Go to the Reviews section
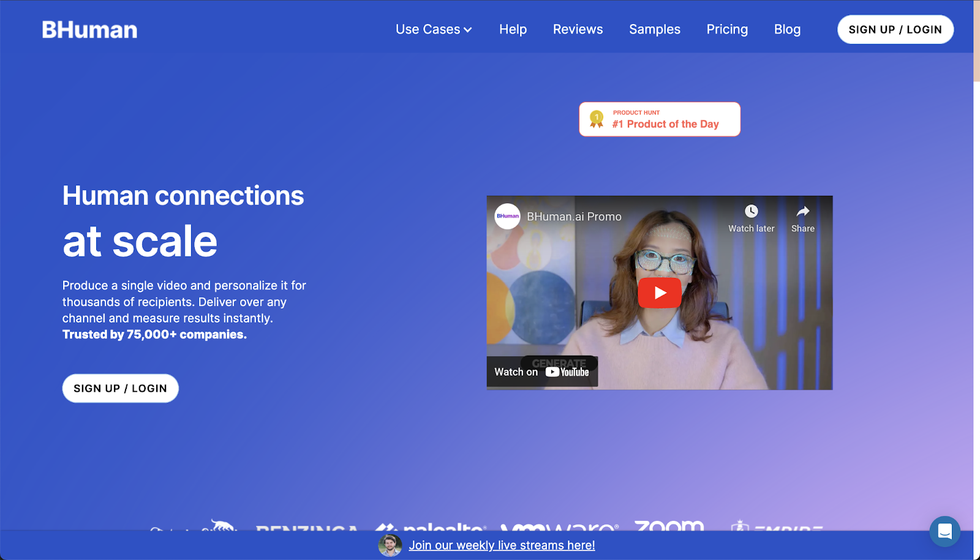Image resolution: width=980 pixels, height=560 pixels. (578, 29)
